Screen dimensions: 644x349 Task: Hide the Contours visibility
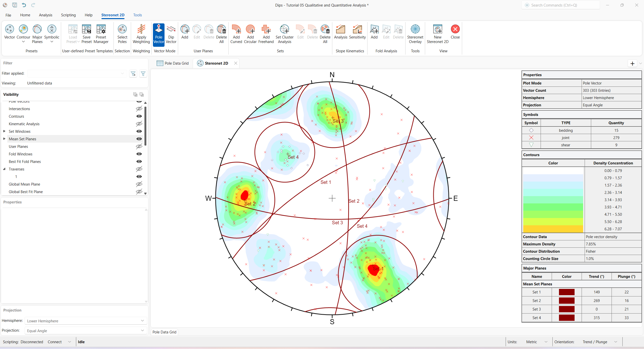(x=139, y=116)
